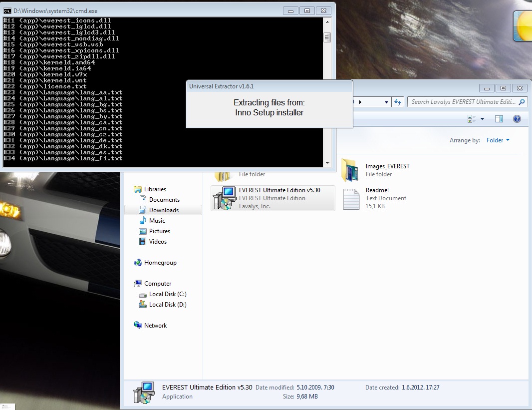Click the Videos library icon
Screen dimensions: 532x410
pos(143,242)
